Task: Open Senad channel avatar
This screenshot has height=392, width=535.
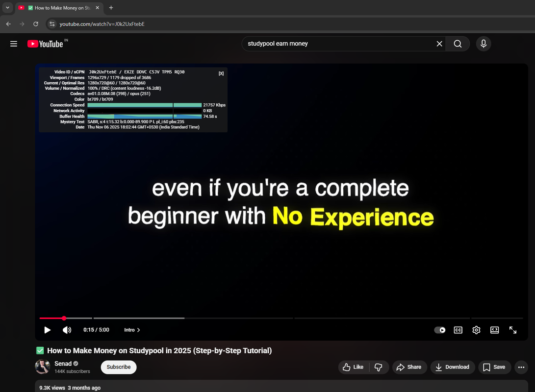Action: 43,367
